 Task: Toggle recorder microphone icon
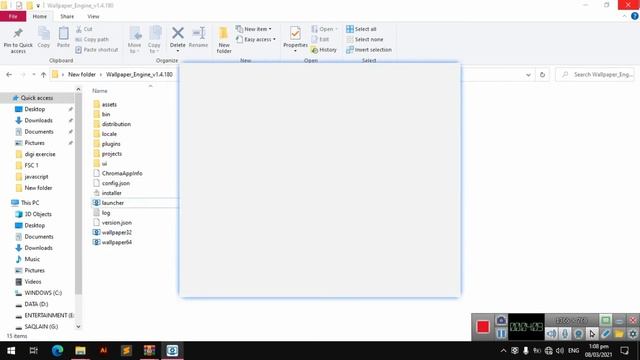[565, 333]
